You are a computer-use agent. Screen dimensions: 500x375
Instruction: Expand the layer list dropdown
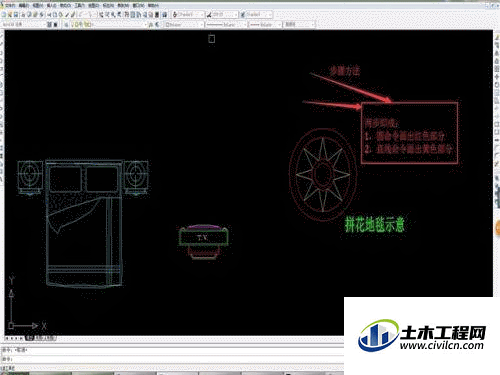tap(145, 24)
